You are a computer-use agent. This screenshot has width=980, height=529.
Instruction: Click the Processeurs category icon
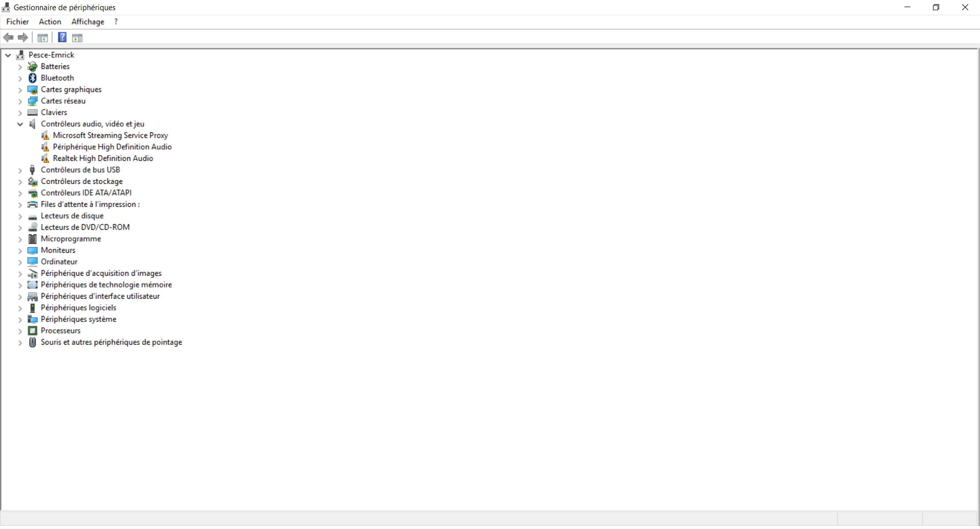tap(33, 331)
